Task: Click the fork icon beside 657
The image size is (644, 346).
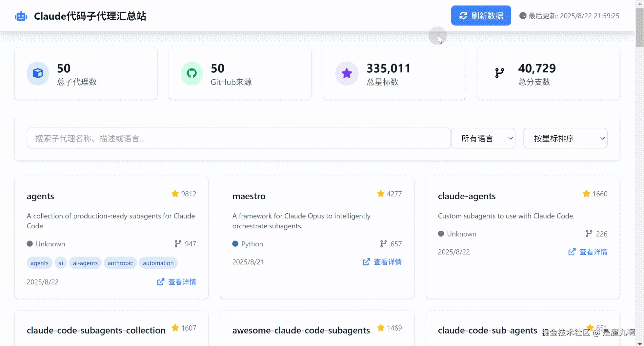Action: click(383, 244)
